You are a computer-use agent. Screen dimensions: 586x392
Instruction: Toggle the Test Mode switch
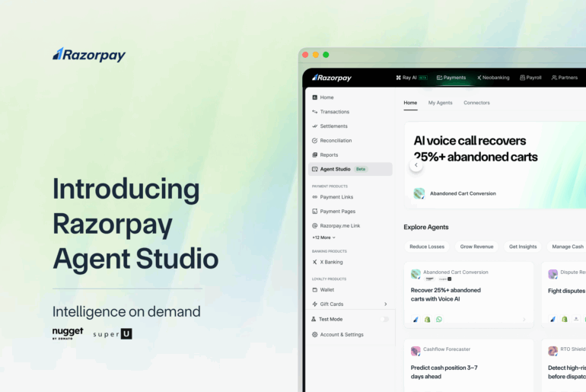[x=384, y=319]
